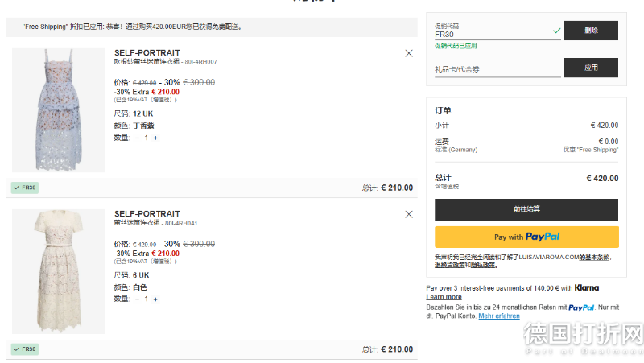This screenshot has height=363, width=644.
Task: Open the 退换货政策 return policy link
Action: (x=450, y=266)
